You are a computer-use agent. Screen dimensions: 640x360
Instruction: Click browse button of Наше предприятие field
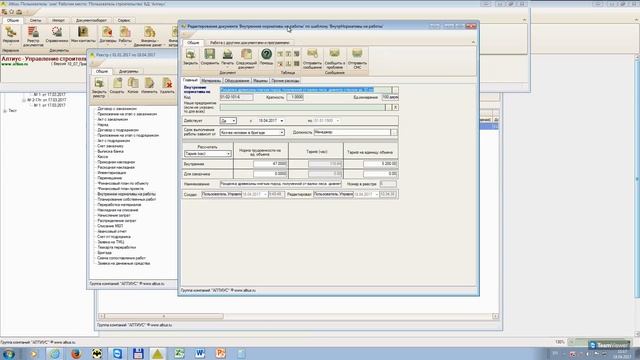(x=388, y=107)
